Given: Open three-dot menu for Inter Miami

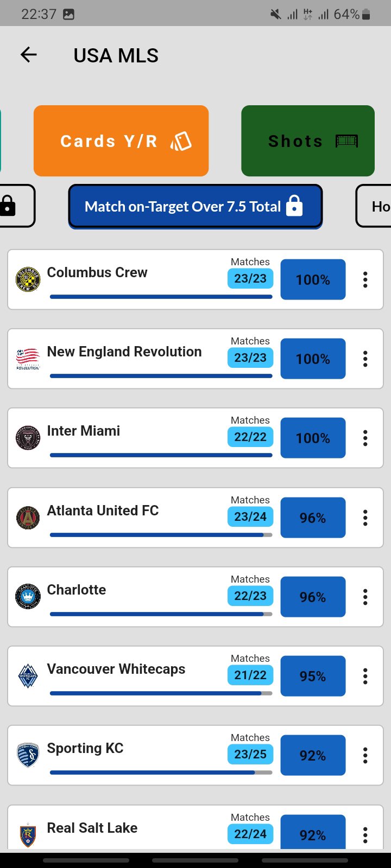Looking at the screenshot, I should coord(365,438).
